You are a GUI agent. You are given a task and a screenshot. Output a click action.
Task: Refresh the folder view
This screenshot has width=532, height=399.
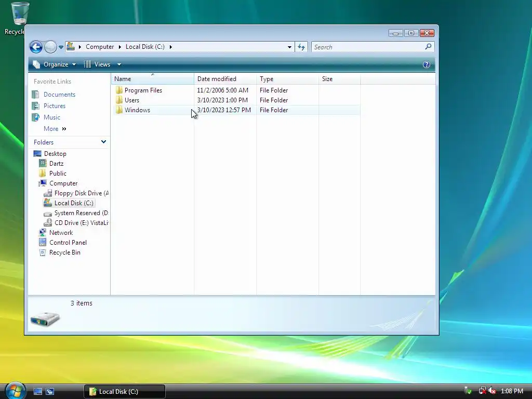301,47
